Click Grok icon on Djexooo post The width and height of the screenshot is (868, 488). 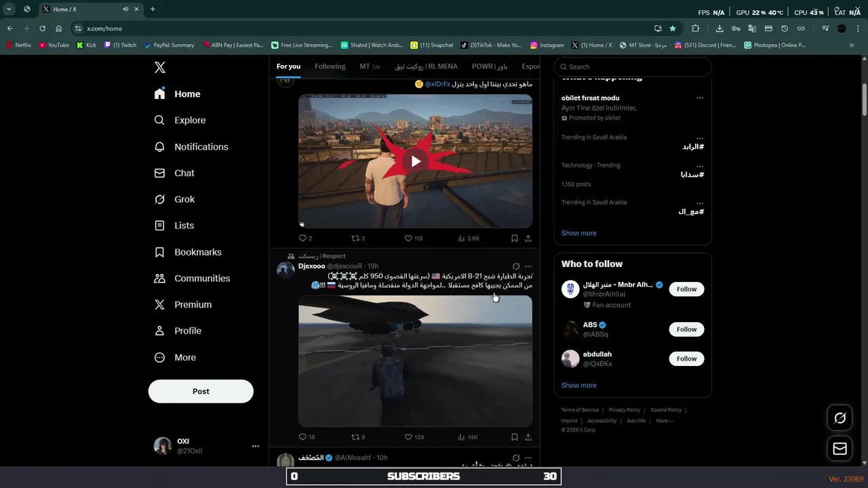[516, 266]
